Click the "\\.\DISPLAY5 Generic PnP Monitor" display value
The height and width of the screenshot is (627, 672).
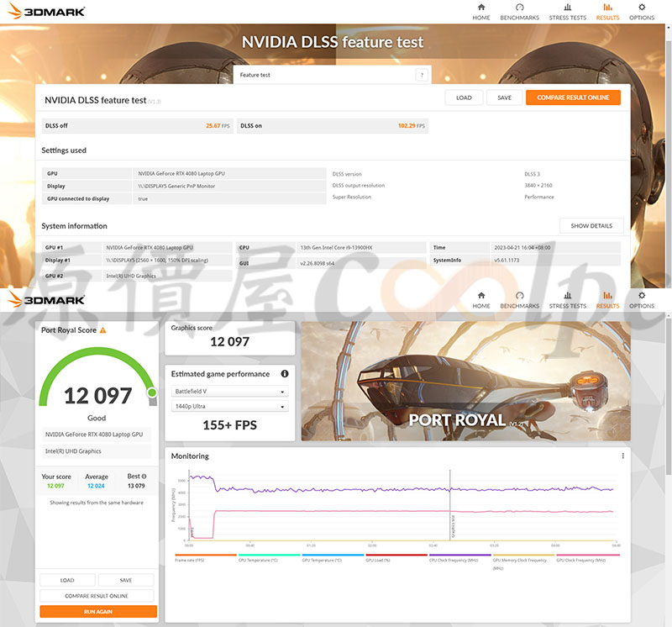(176, 186)
